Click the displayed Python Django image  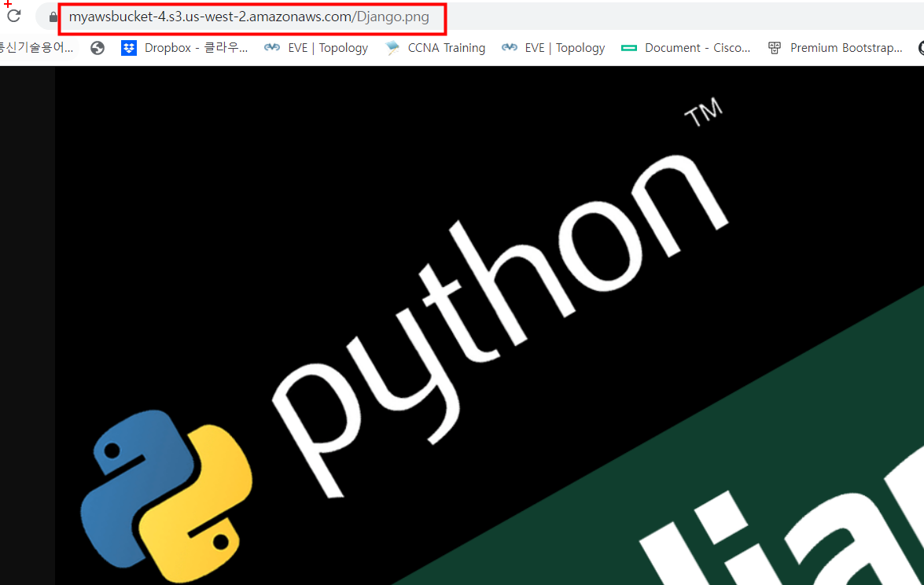489,326
